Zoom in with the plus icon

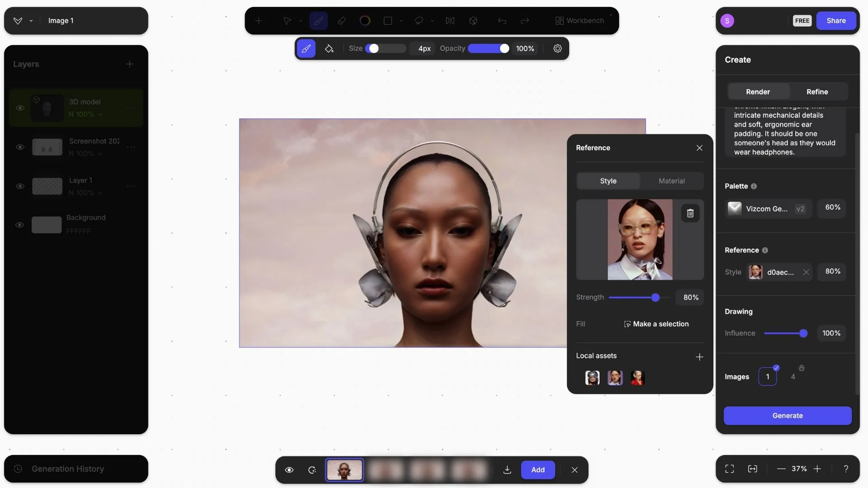point(817,469)
